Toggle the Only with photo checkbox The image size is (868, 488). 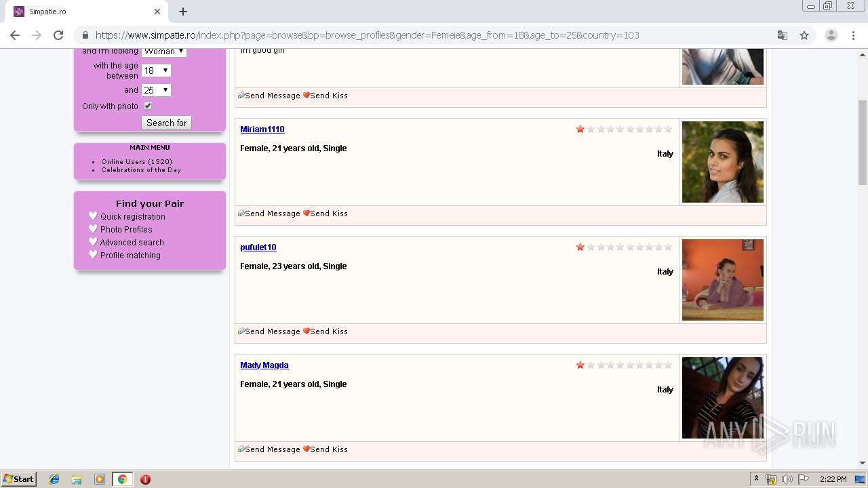pos(148,106)
